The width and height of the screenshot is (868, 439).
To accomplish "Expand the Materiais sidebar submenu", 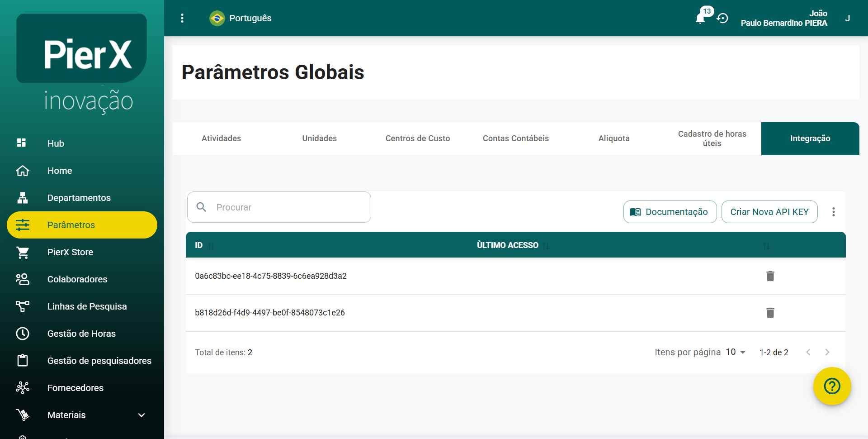I will tap(141, 415).
